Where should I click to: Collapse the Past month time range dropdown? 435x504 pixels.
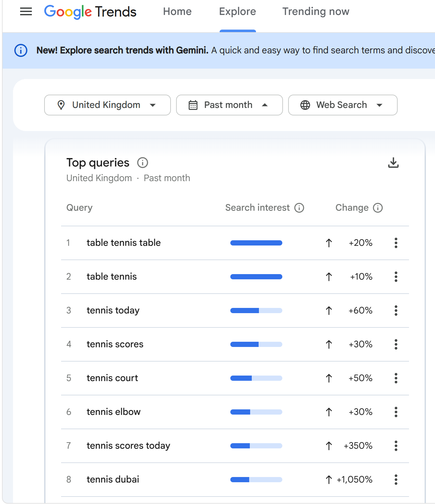pyautogui.click(x=229, y=105)
